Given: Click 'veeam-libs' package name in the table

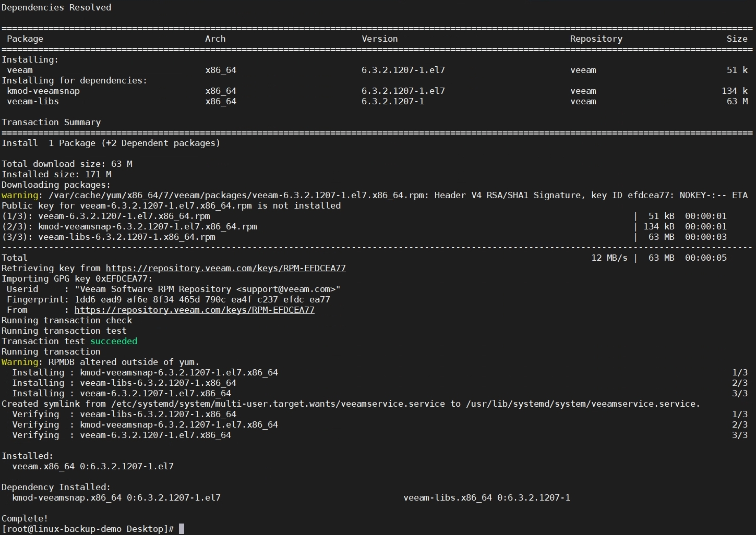Looking at the screenshot, I should pos(33,101).
